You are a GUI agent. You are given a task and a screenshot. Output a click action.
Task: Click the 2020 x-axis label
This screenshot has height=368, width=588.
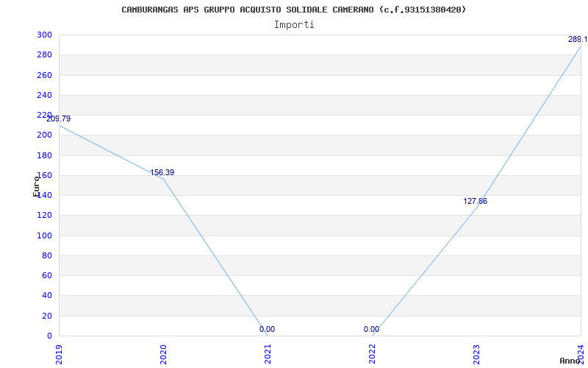coord(163,355)
